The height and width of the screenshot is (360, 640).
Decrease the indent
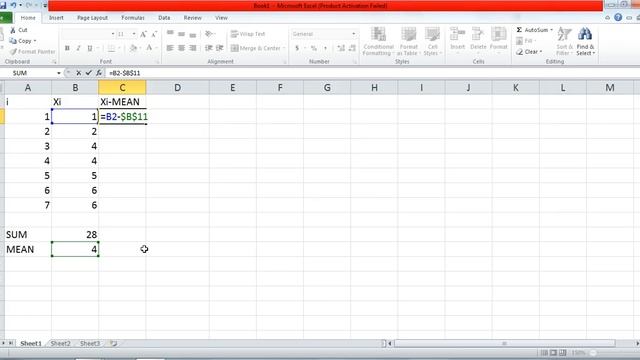point(209,48)
